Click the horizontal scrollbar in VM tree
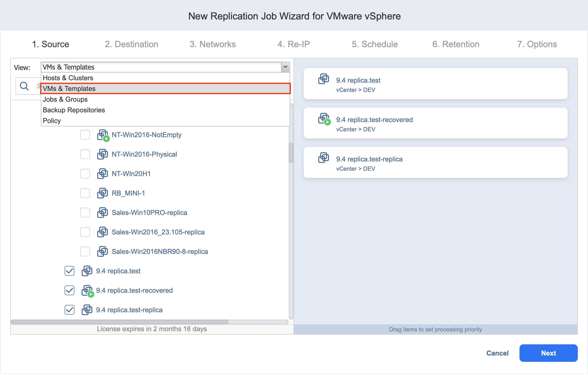Screen dimensions: 588x374 [120, 322]
